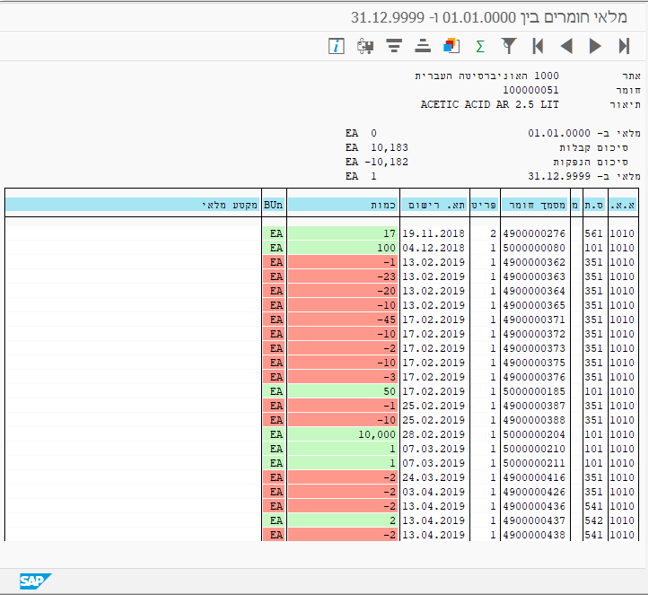Image resolution: width=648 pixels, height=595 pixels.
Task: Click the SAP logo in the status bar
Action: click(35, 581)
